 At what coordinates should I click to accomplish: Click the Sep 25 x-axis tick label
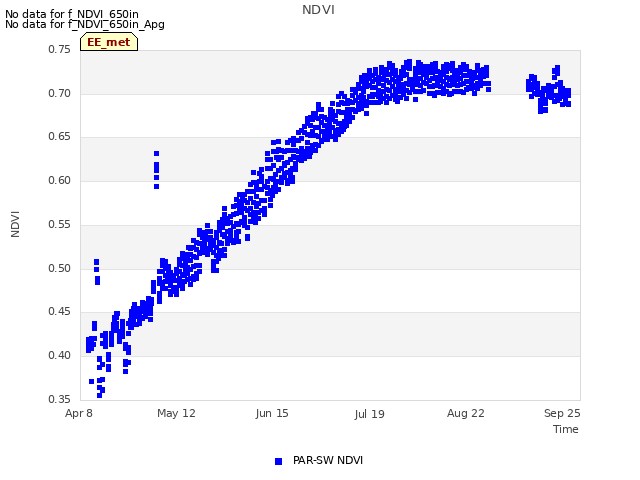[x=562, y=413]
